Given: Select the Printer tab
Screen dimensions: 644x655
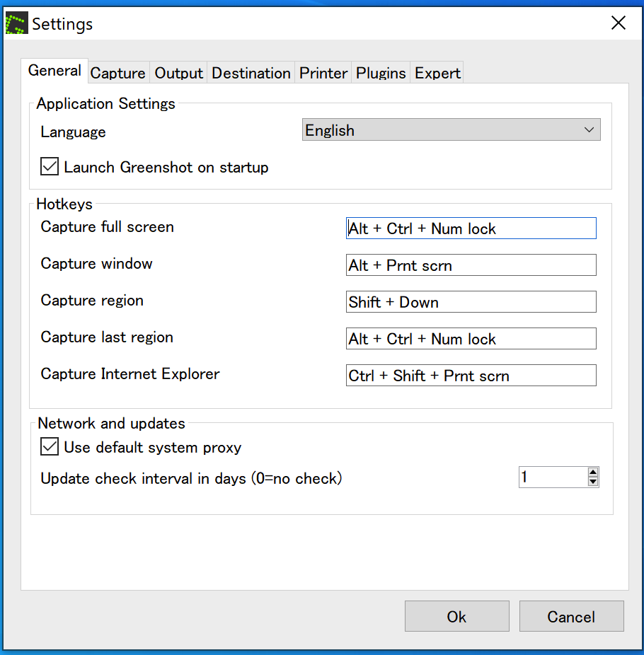Looking at the screenshot, I should click(x=323, y=73).
